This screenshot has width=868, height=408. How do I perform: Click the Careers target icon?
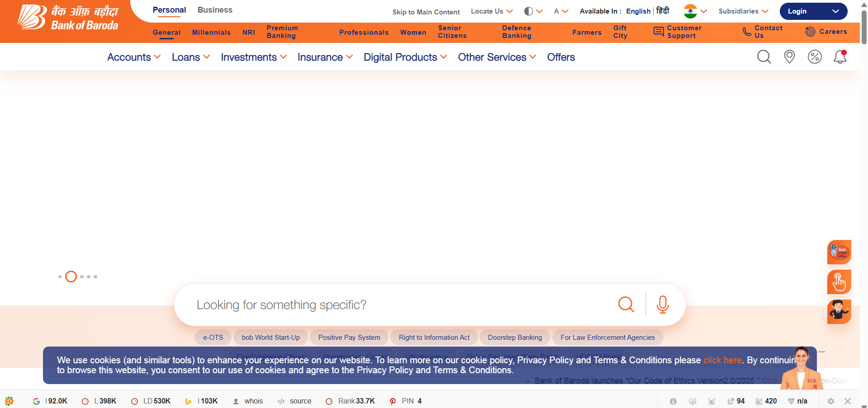810,32
